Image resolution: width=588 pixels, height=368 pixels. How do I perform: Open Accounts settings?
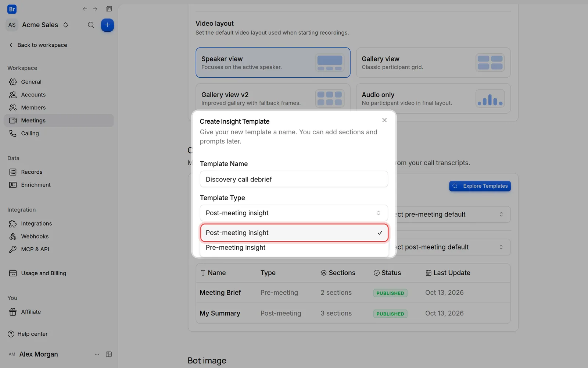[x=59, y=95]
